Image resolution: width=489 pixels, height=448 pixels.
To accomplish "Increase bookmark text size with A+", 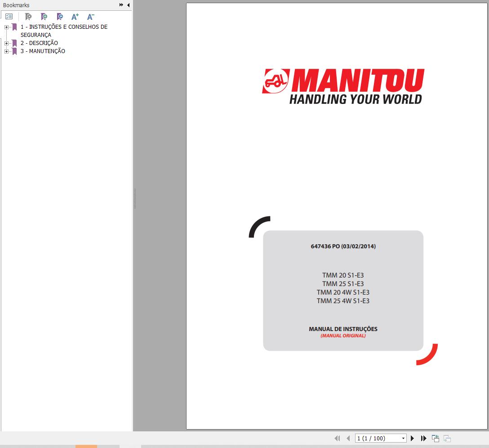I will point(75,17).
